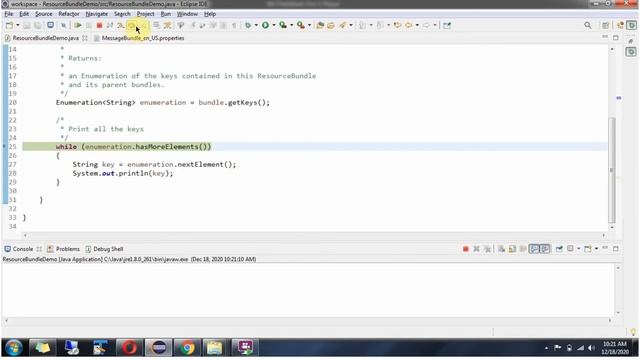
Task: Open the Windows Start button
Action: tap(14, 348)
